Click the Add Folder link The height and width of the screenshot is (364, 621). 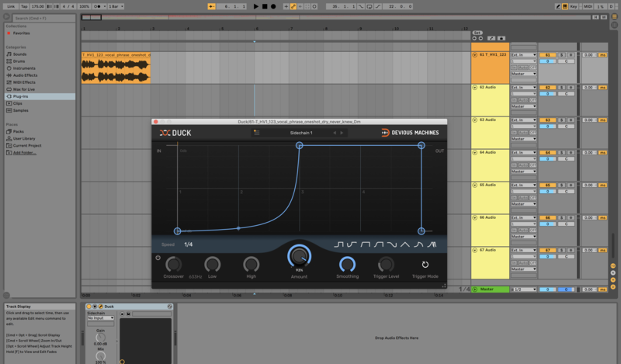coord(25,153)
